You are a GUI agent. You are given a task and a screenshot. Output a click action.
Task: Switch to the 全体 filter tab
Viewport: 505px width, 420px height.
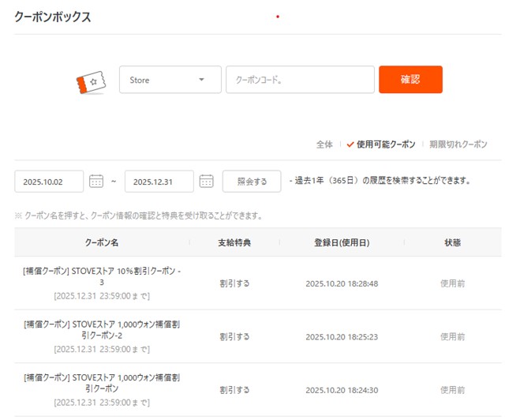coord(324,144)
